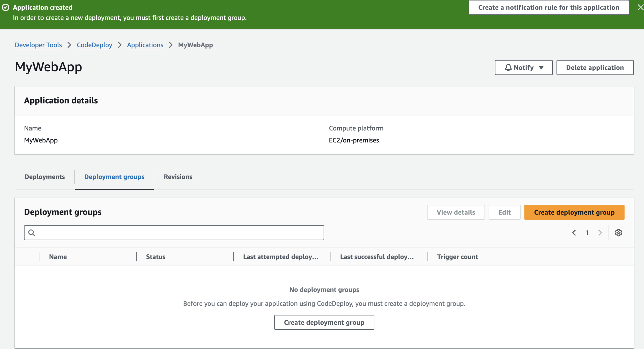Create a notification rule for this application
The image size is (644, 349).
coord(549,7)
